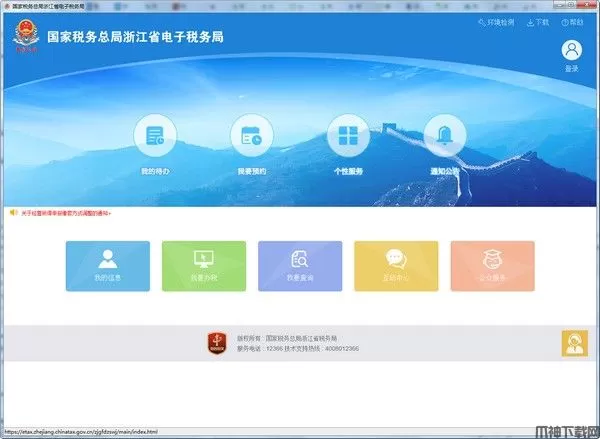600x439 pixels.
Task: Click the 国家税务总局浙江省电子税务局 header title
Action: click(135, 37)
